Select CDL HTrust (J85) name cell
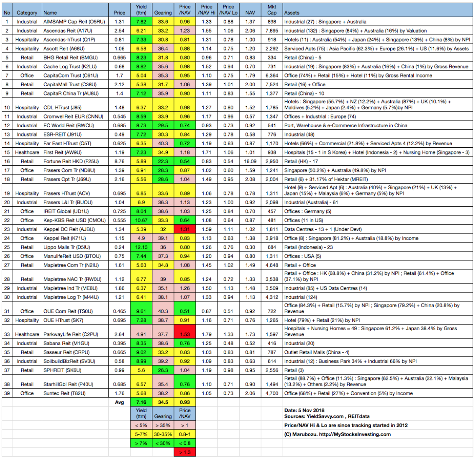This screenshot has width=476, height=462. (x=75, y=105)
